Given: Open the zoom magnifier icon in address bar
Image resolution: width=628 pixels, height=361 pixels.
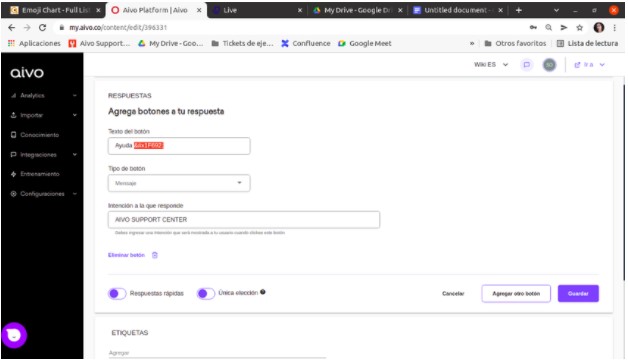Looking at the screenshot, I should (x=548, y=27).
